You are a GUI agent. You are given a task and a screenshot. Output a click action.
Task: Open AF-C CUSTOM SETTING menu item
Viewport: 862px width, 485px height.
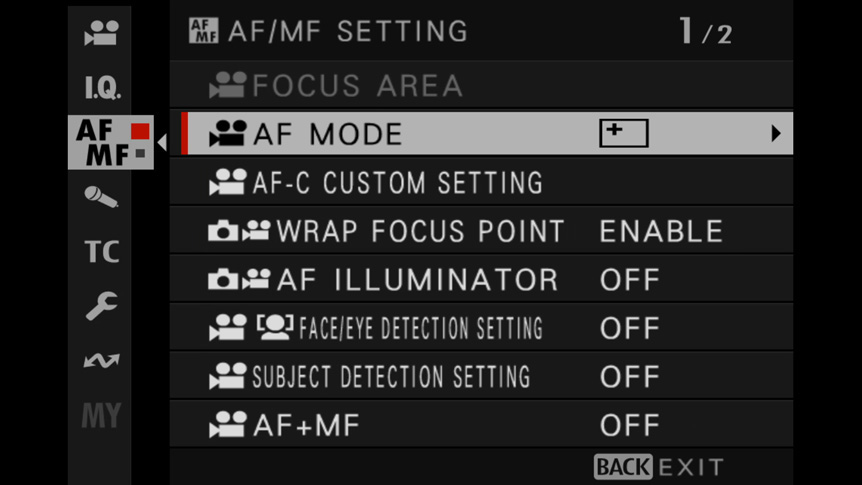(x=481, y=183)
